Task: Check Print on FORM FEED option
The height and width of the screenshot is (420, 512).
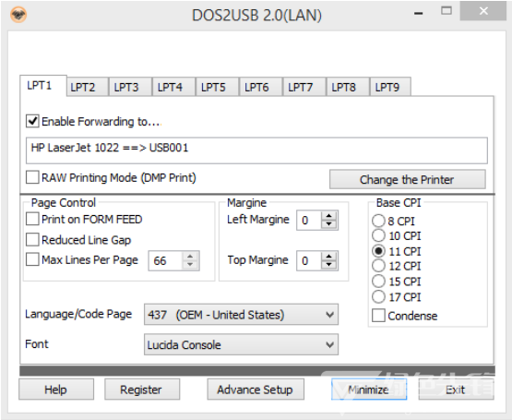Action: pos(32,219)
